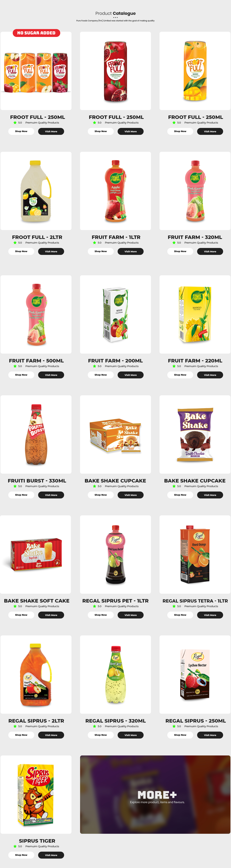
Task: Click Visit More under Regal Siprus 320ML
Action: click(131, 735)
